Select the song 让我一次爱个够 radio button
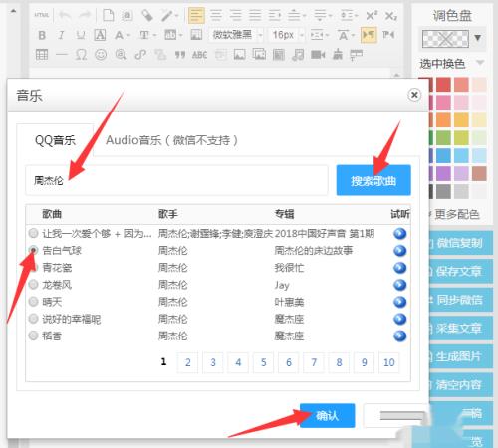The image size is (498, 448). [x=33, y=233]
